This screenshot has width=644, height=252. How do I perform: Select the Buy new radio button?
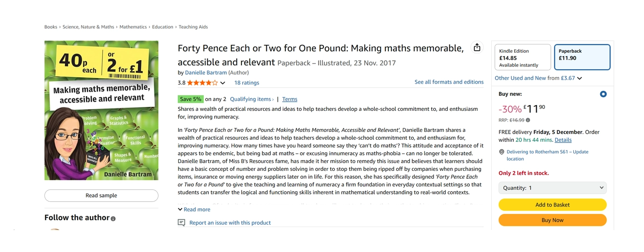tap(603, 94)
